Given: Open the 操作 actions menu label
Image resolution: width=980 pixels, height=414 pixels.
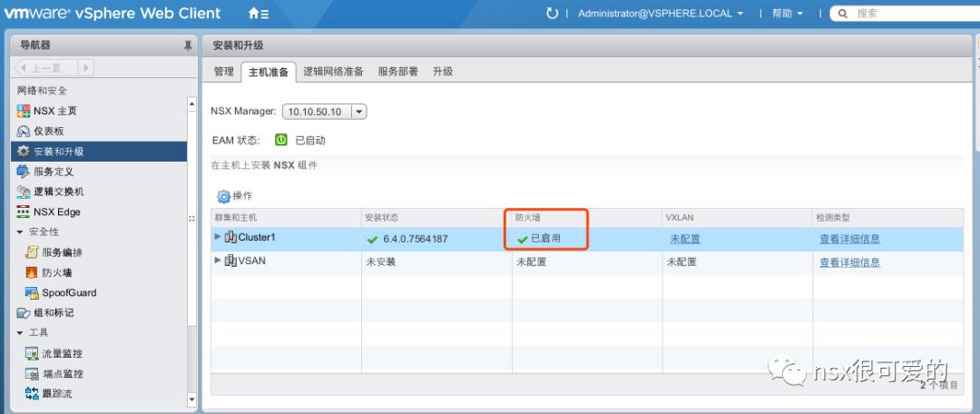Looking at the screenshot, I should click(x=242, y=196).
